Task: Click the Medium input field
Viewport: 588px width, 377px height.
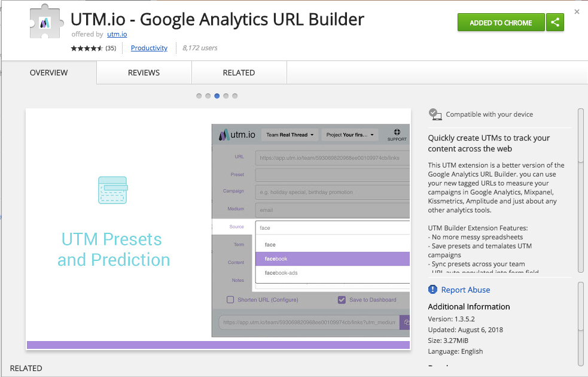Action: tap(332, 210)
